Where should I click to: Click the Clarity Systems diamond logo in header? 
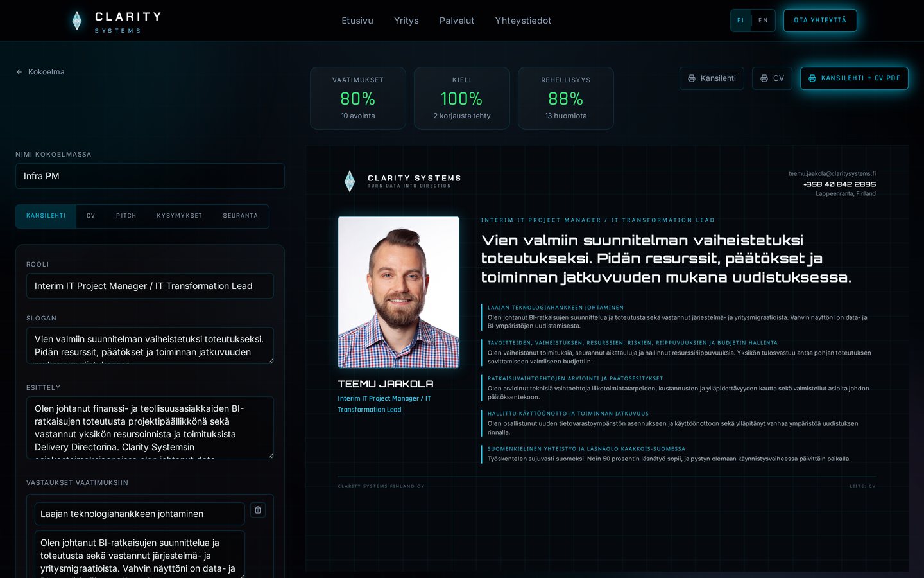[77, 21]
